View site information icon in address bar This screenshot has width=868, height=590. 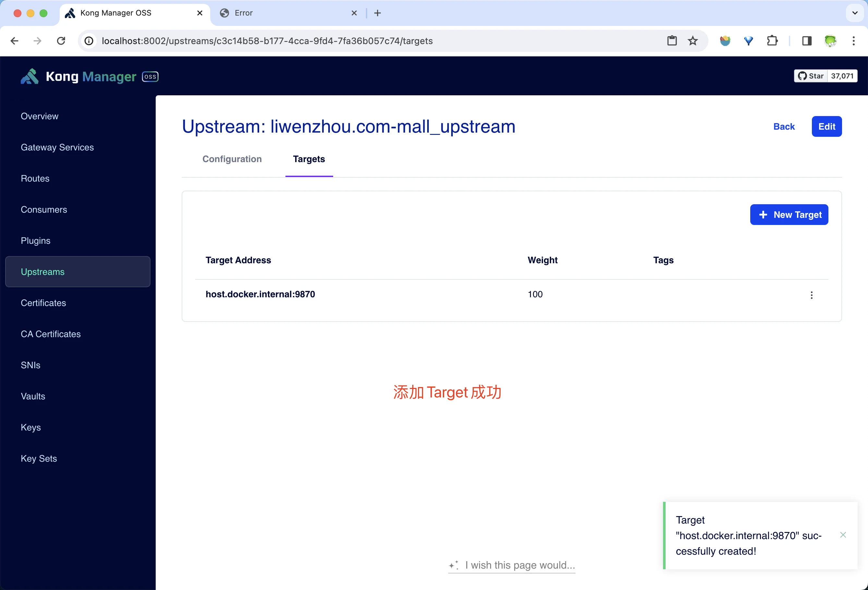89,41
